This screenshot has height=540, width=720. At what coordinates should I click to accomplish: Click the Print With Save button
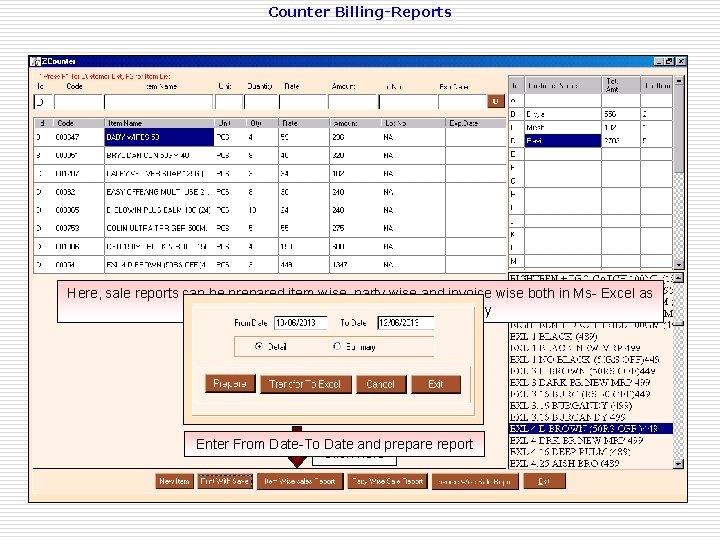225,481
